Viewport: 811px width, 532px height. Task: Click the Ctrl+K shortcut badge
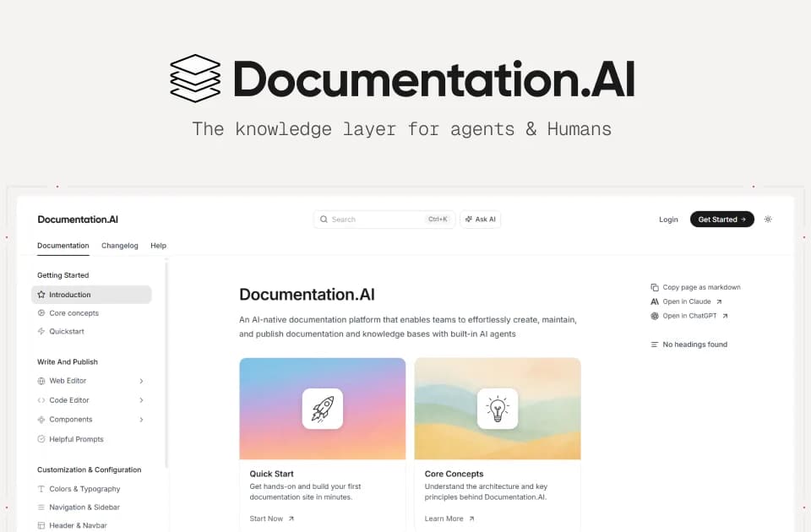[x=438, y=220]
